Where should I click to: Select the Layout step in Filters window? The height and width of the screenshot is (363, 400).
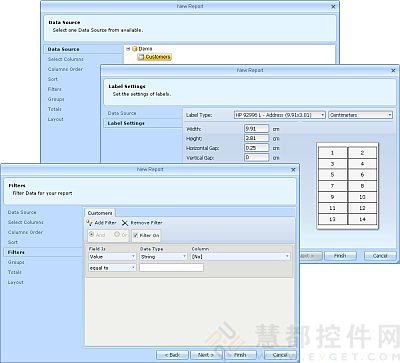[15, 282]
